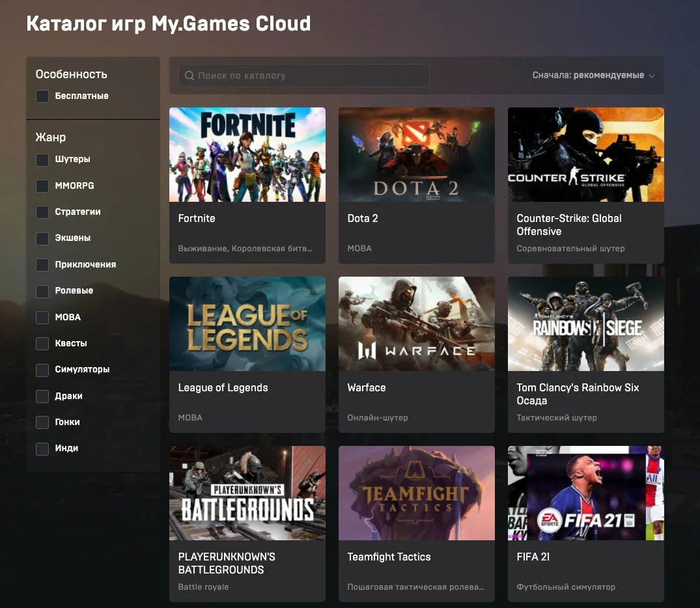Click the Пошаговая тактическая ролевая description
Screen dimensions: 700x608
point(415,587)
